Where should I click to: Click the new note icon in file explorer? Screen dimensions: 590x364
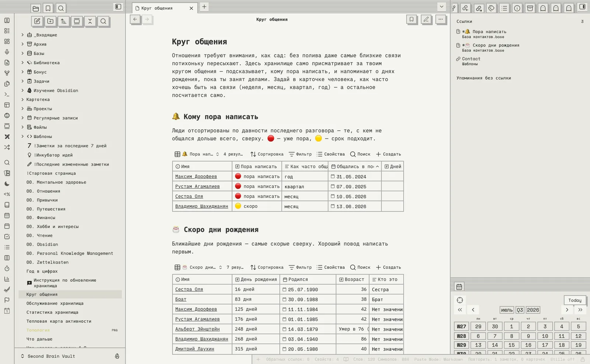(37, 21)
